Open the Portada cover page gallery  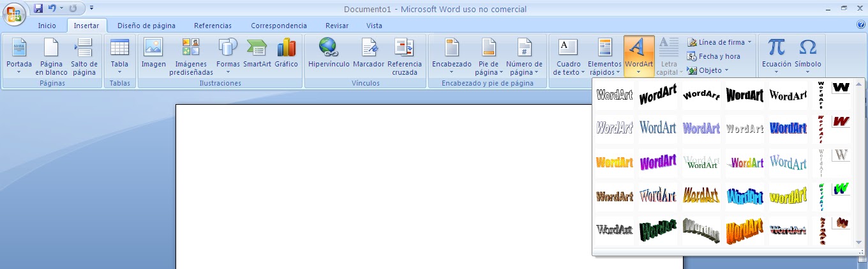point(19,56)
